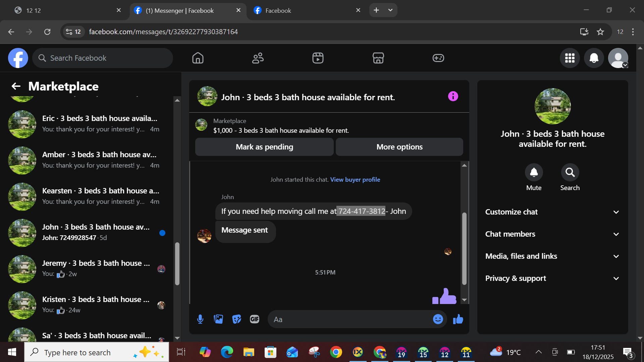Viewport: 644px width, 362px height.
Task: Open Kristen's conversation in list
Action: coord(87,305)
